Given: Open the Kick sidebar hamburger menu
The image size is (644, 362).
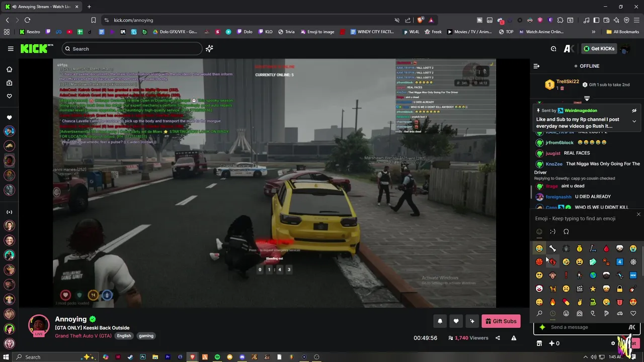Looking at the screenshot, I should (x=11, y=49).
